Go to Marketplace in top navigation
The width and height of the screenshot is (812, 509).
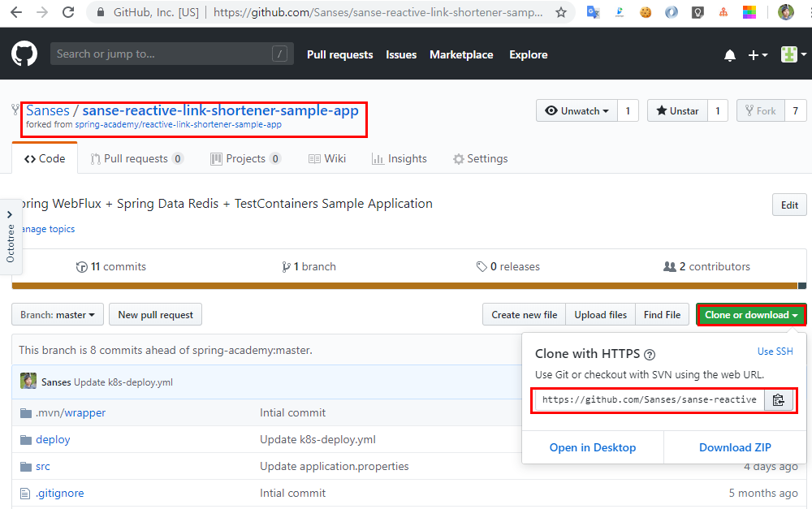click(x=461, y=55)
